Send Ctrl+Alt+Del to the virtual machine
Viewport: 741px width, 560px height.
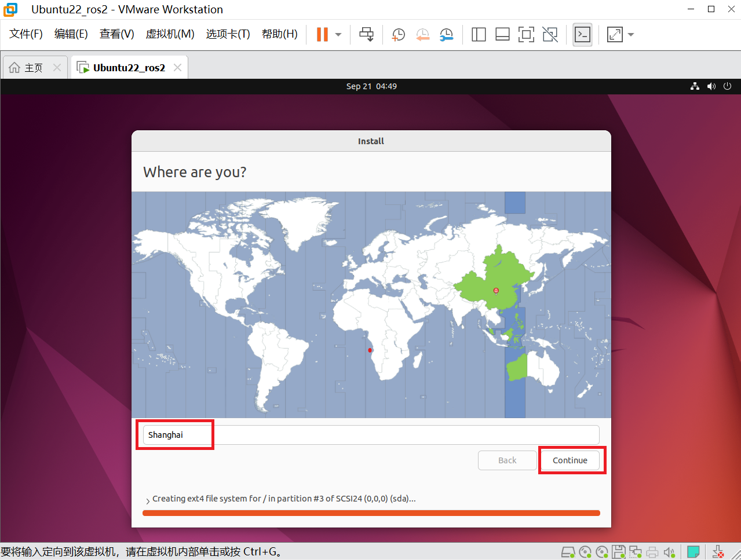tap(366, 34)
